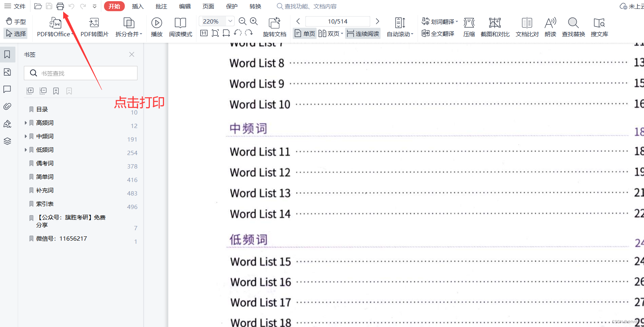644x327 pixels.
Task: Switch to the 保护 tab
Action: point(232,6)
